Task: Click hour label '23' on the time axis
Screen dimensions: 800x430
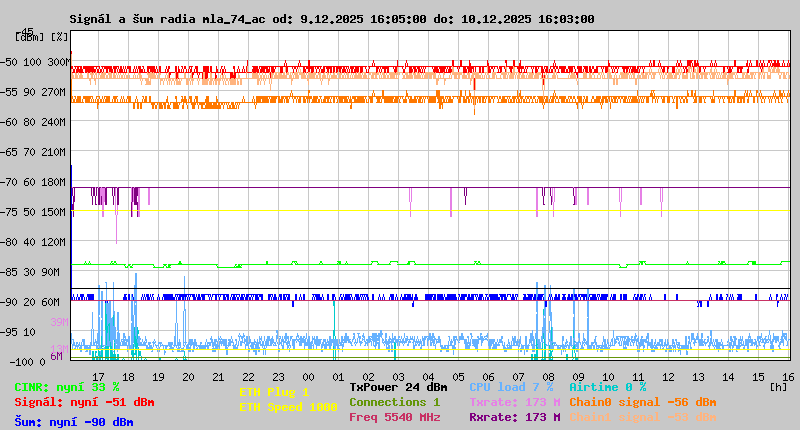Action: click(x=278, y=377)
